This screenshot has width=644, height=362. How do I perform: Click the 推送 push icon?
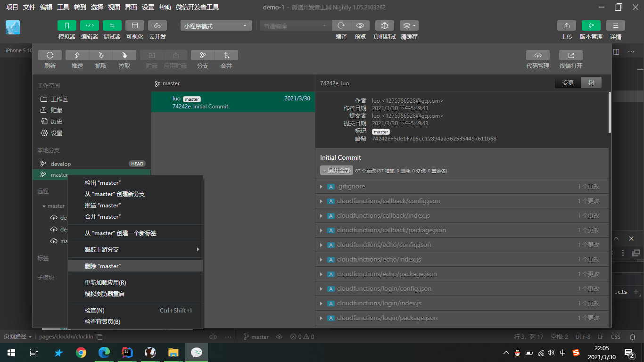(x=77, y=55)
